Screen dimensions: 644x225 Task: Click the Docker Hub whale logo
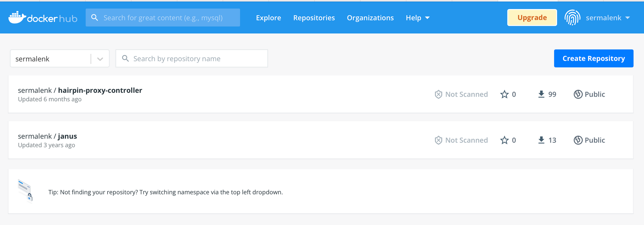click(17, 18)
